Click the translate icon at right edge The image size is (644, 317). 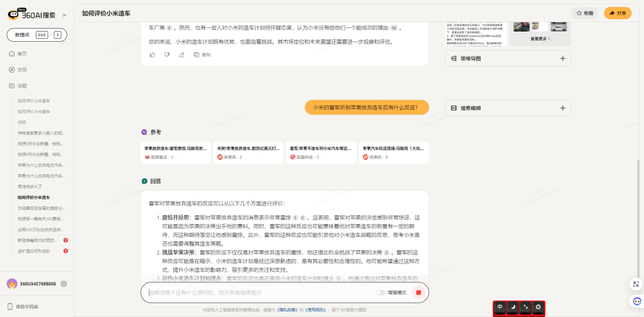[636, 284]
